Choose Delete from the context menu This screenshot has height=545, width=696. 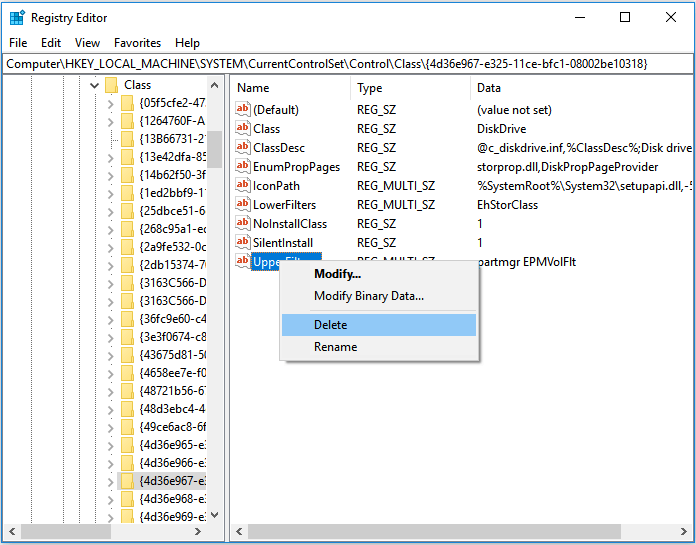(330, 325)
